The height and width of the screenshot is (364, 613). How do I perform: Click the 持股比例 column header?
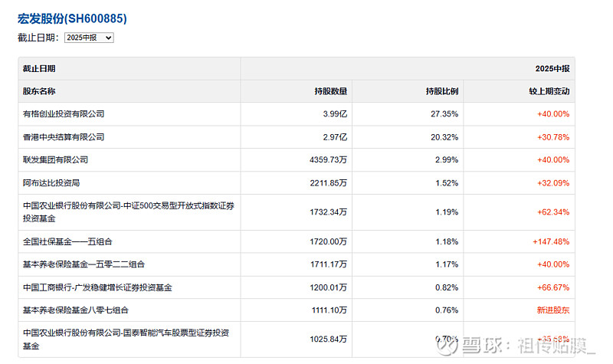pos(442,91)
